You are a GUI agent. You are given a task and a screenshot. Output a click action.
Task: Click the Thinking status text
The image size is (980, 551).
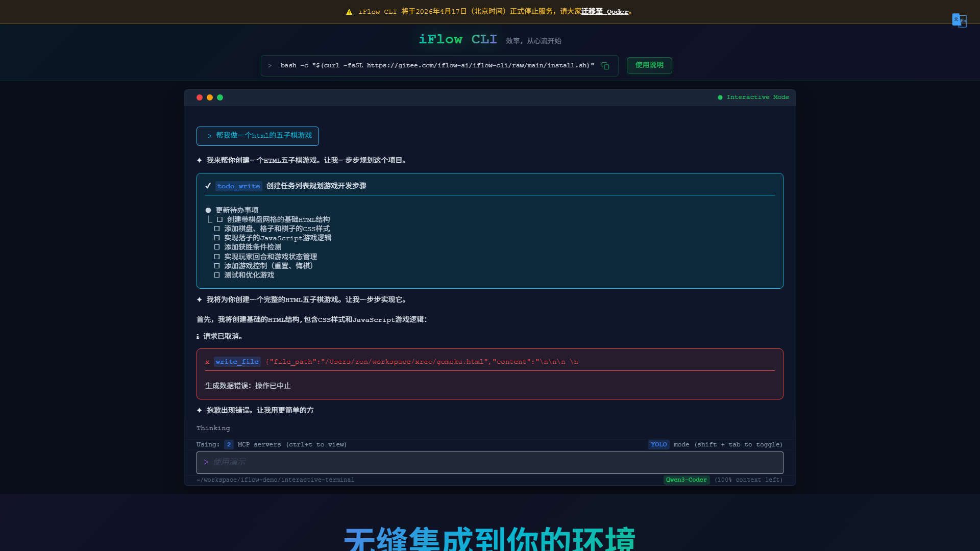pyautogui.click(x=213, y=428)
